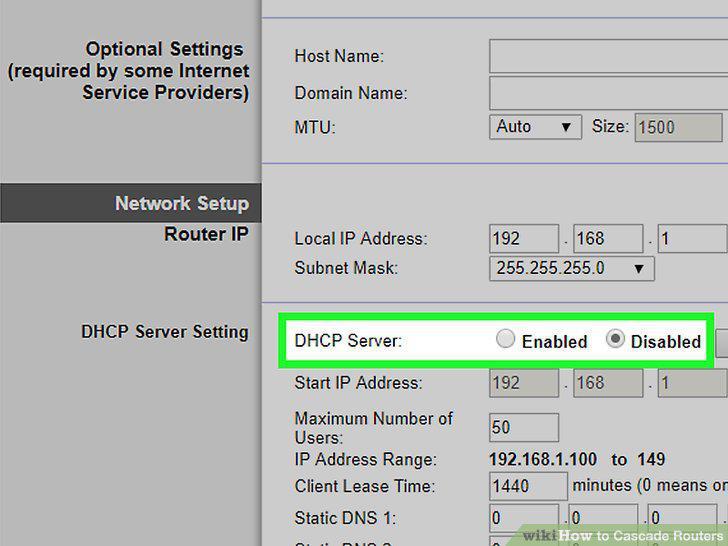The image size is (728, 546).
Task: Click Static DNS 1 third octet field
Action: coord(682,518)
